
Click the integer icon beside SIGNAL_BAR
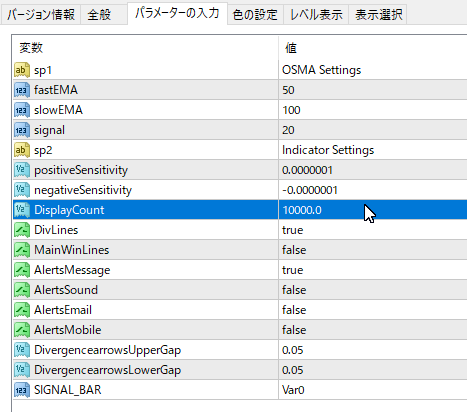[x=22, y=390]
